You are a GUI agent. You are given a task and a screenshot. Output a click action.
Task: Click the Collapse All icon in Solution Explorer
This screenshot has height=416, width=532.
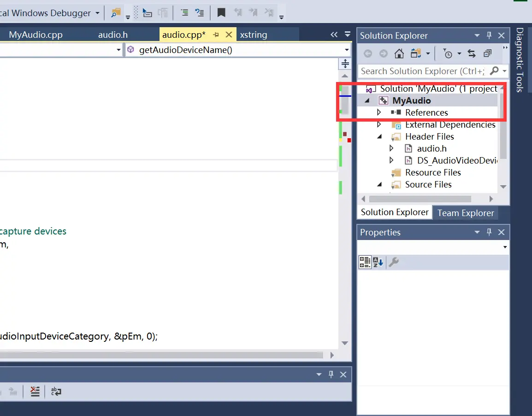click(x=488, y=53)
